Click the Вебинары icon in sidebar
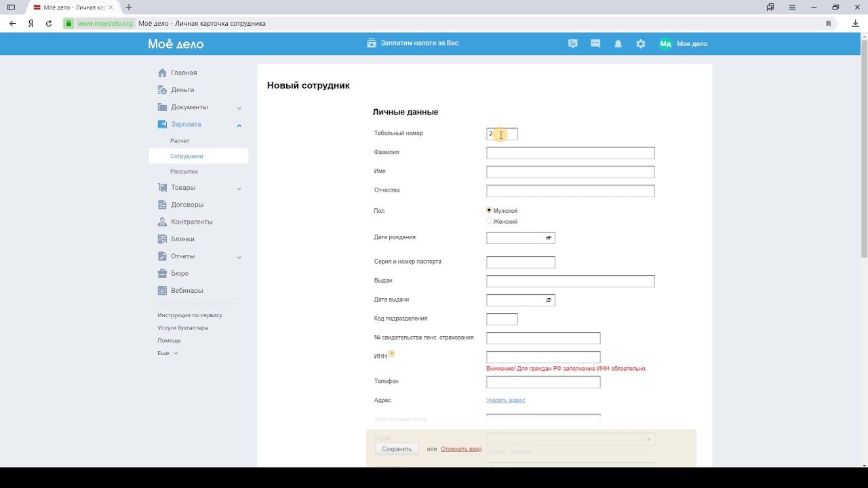 pyautogui.click(x=162, y=291)
